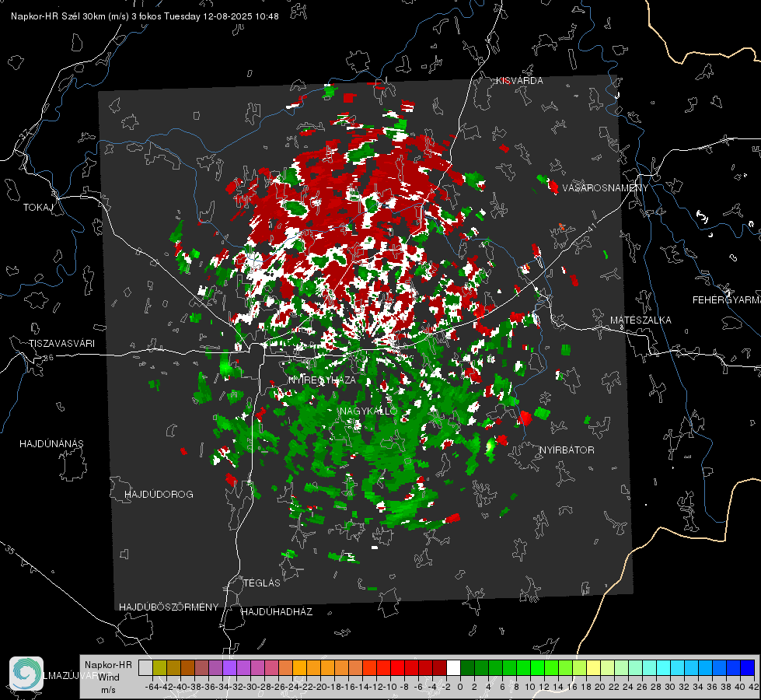761x700 pixels.
Task: Click the NYÍREGYHÁZA city label
Action: coord(322,380)
